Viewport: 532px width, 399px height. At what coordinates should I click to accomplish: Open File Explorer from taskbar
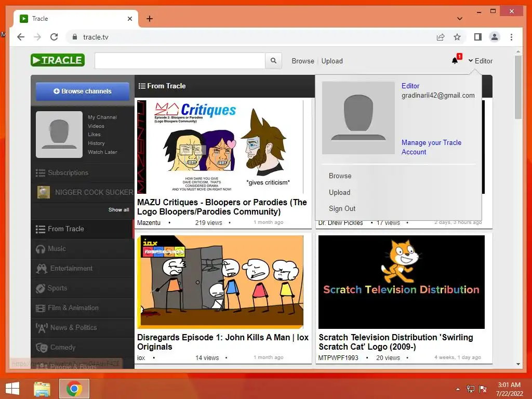coord(42,389)
